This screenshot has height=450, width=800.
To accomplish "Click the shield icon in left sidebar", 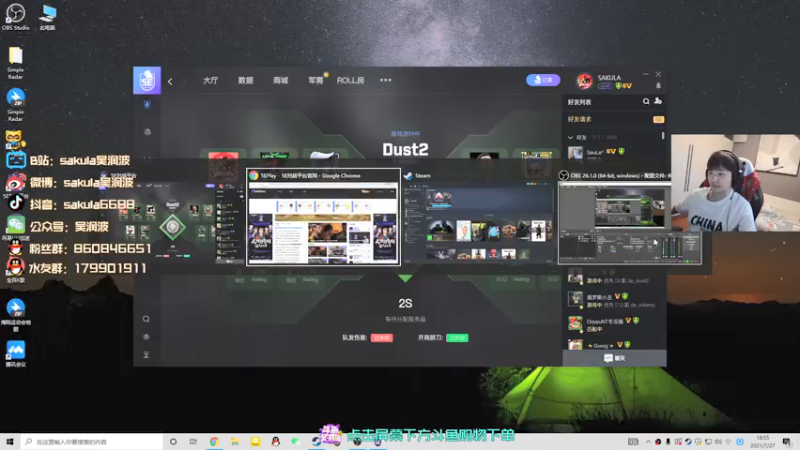I will coord(147,105).
